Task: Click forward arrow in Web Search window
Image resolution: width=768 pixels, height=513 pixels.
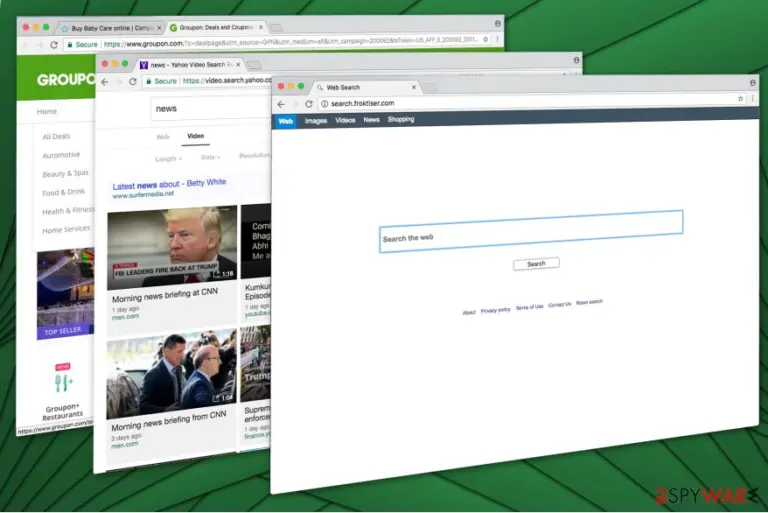Action: pyautogui.click(x=295, y=104)
